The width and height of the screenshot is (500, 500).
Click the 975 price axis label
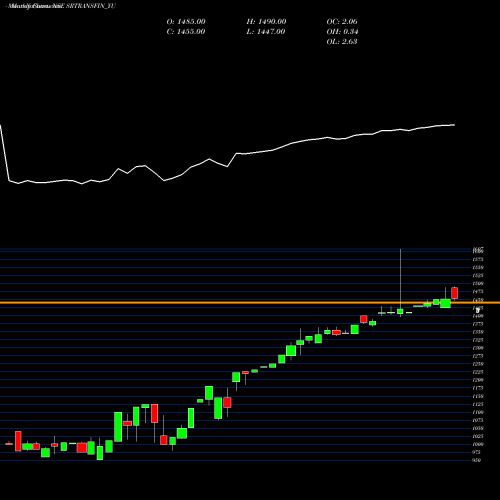477,452
